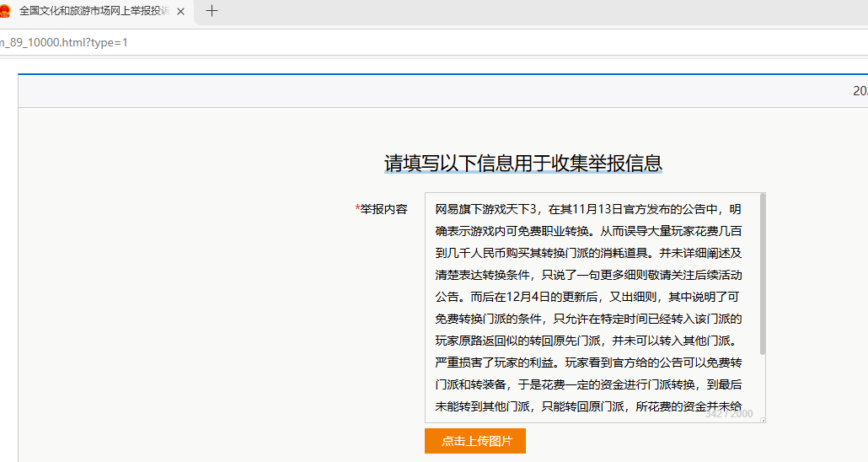Close the 全国文化和旅游市场网上举报投诉 browser tab

[x=180, y=11]
